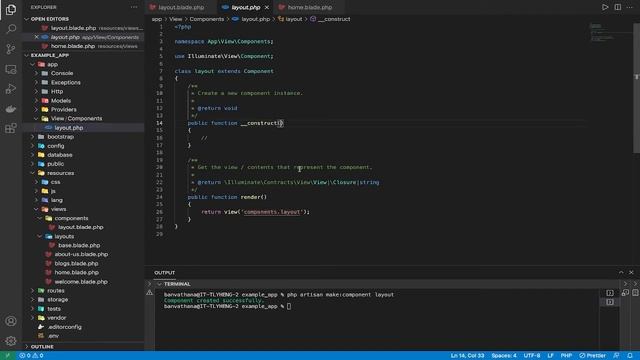Collapse the resources folder
The height and width of the screenshot is (360, 640).
click(x=60, y=173)
